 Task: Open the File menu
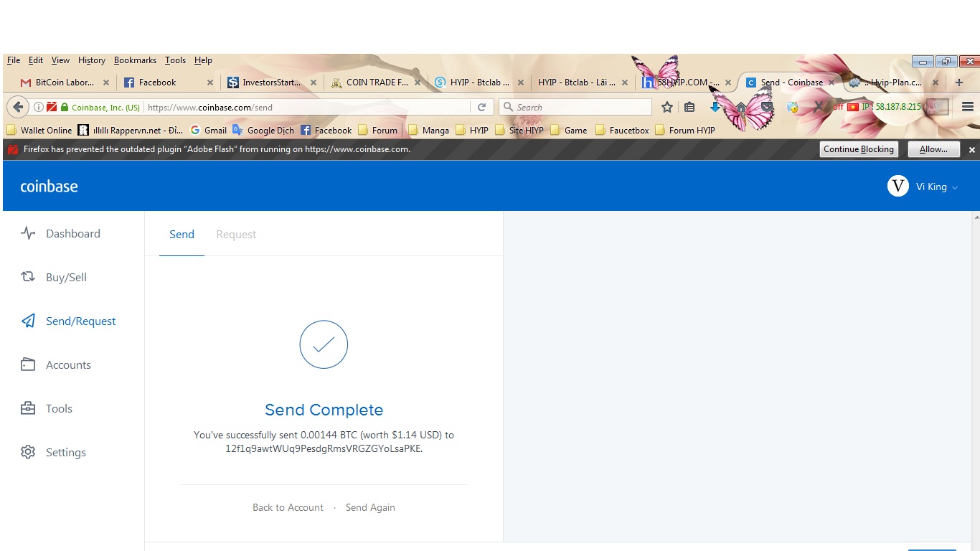[14, 60]
